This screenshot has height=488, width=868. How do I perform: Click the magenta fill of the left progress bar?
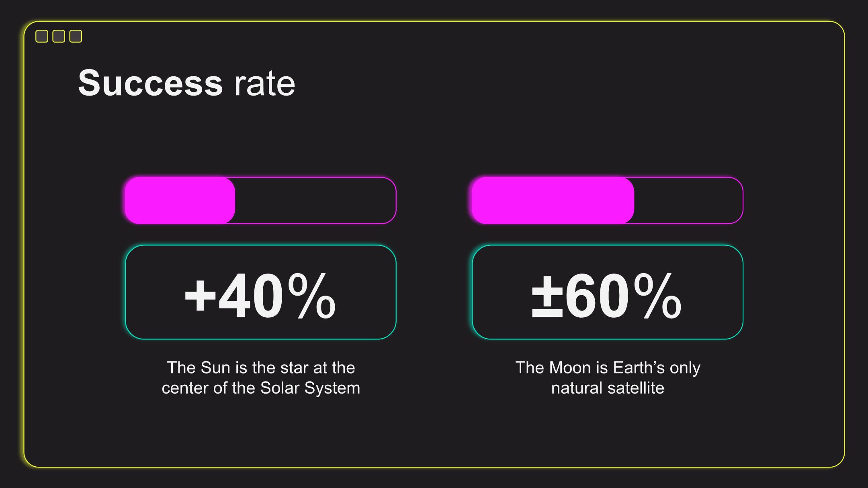coord(180,200)
